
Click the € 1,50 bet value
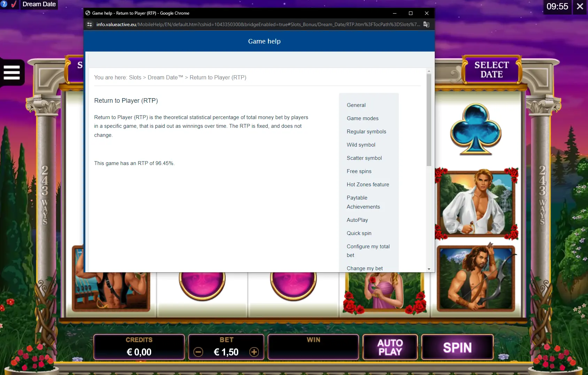[x=226, y=352]
